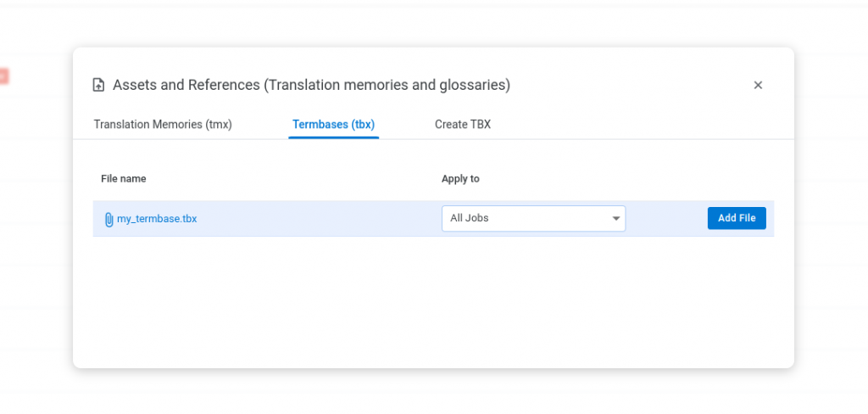Click the upload document icon beside dialog title
The height and width of the screenshot is (414, 868).
coord(98,86)
